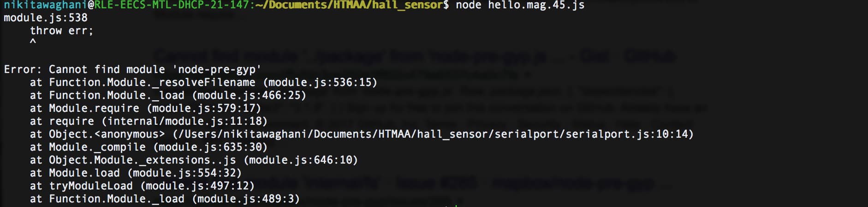
Task: Click the caret symbol under 'throw err'
Action: click(33, 42)
